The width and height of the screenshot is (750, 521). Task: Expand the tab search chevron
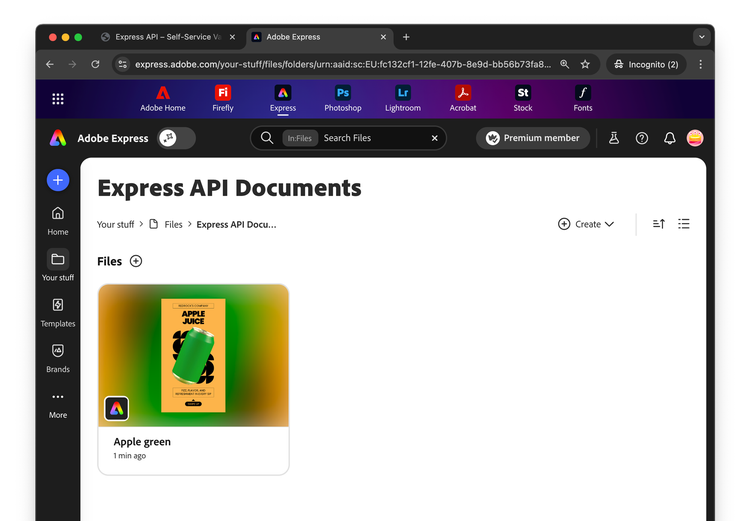pyautogui.click(x=702, y=37)
